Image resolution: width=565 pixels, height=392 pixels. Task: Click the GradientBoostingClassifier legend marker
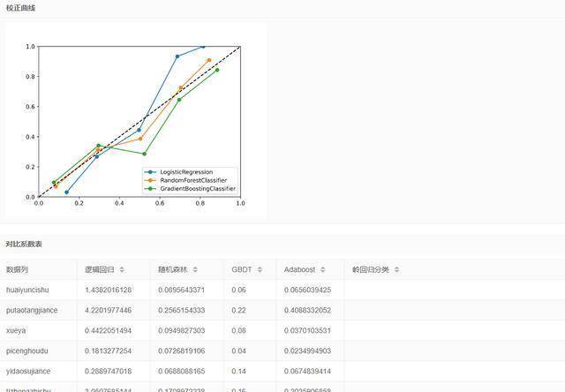tap(150, 188)
